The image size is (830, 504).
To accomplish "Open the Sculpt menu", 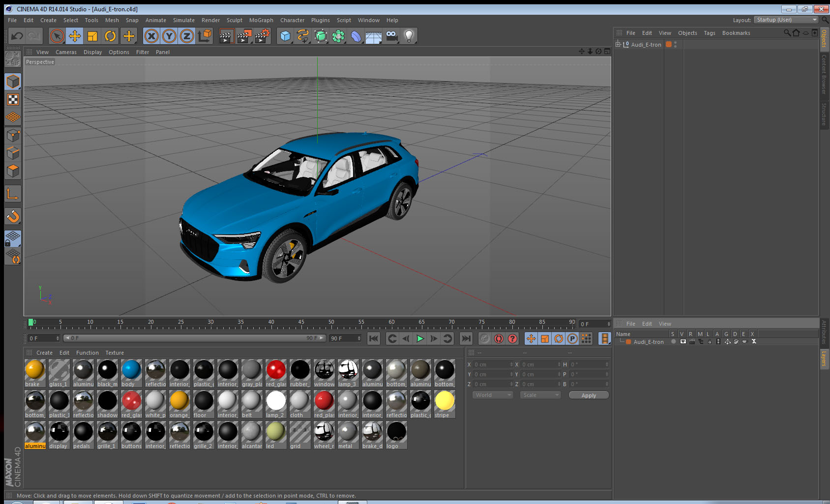I will pyautogui.click(x=234, y=20).
